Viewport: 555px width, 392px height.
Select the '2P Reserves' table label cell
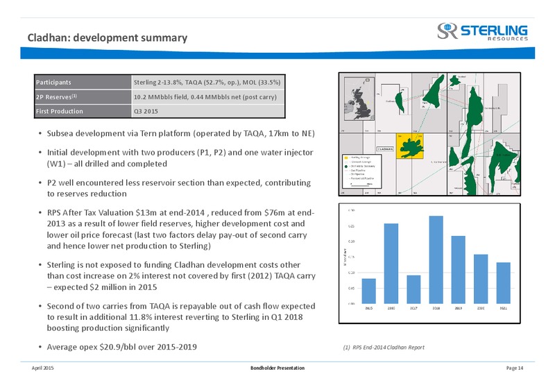[83, 96]
